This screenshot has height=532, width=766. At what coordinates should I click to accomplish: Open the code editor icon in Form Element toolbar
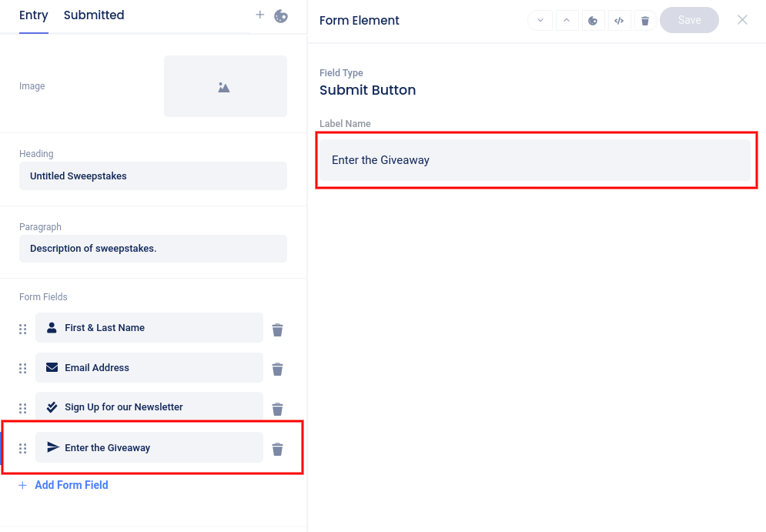coord(618,21)
